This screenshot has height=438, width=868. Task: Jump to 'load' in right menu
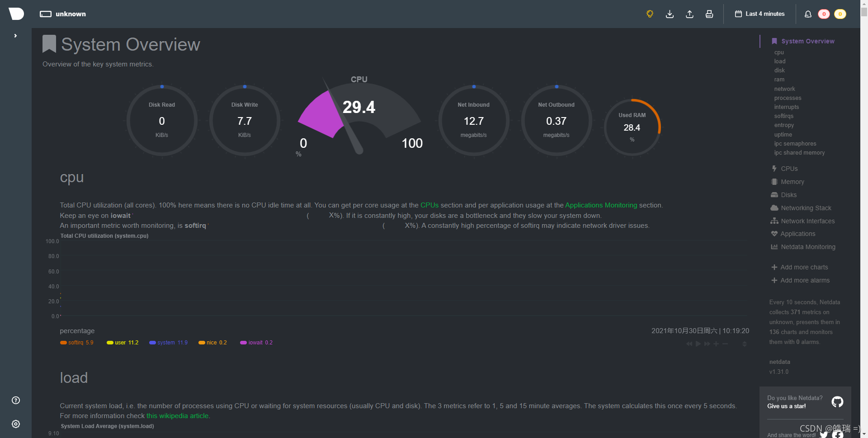780,61
